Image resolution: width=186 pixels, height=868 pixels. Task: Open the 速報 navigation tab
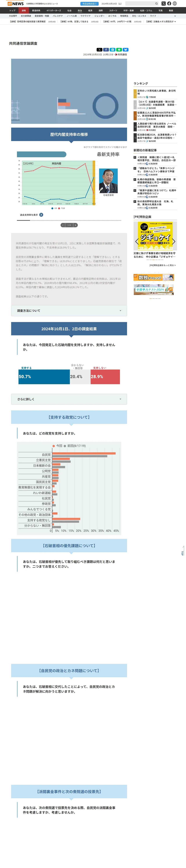(x=24, y=10)
